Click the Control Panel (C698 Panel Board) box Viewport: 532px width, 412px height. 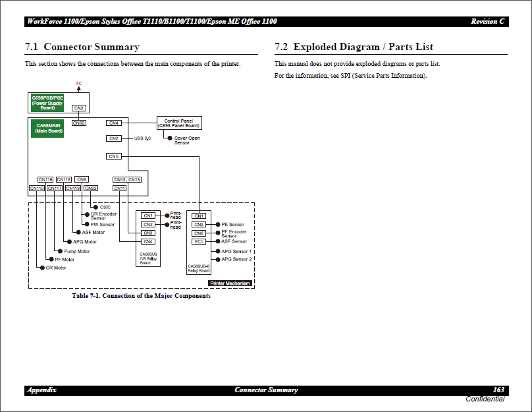point(178,122)
